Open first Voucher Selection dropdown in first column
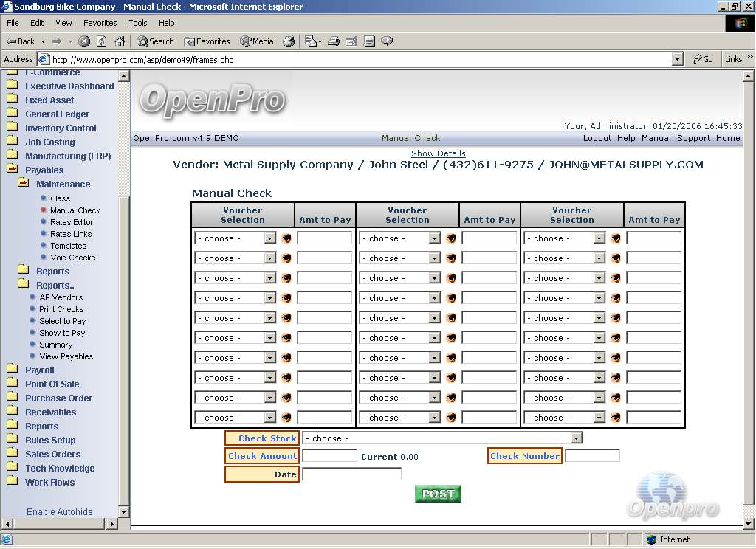Image resolution: width=756 pixels, height=549 pixels. pyautogui.click(x=269, y=238)
